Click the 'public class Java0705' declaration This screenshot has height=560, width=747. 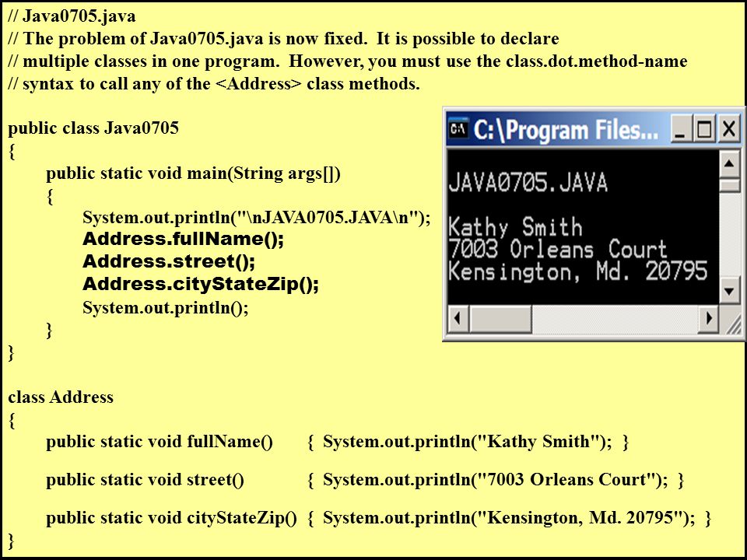[x=93, y=128]
